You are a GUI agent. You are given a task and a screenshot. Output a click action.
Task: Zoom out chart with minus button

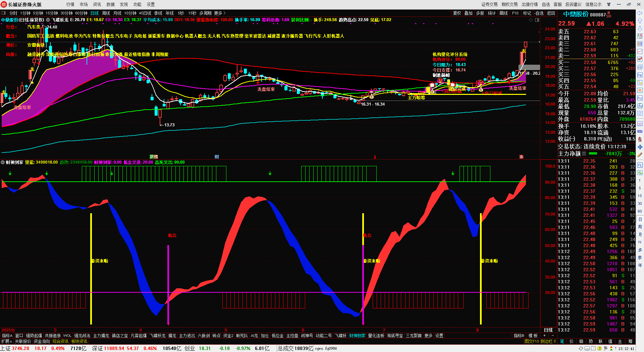[553, 336]
